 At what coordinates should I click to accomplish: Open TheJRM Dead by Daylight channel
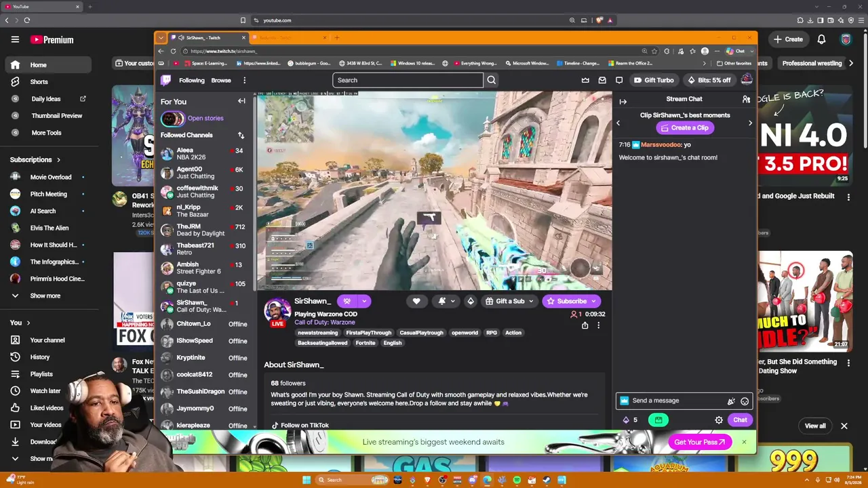point(203,230)
